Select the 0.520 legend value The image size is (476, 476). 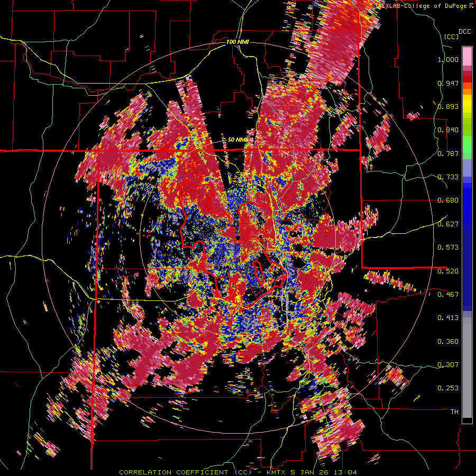click(448, 271)
